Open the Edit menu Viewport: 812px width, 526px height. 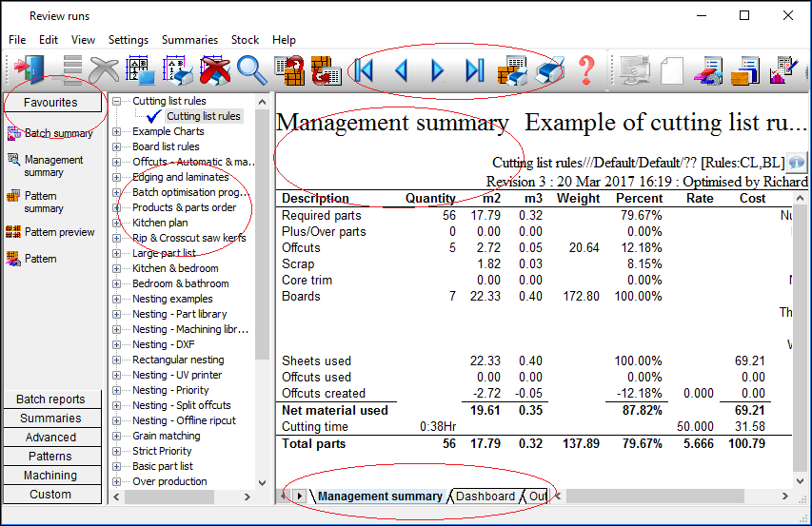(x=49, y=40)
